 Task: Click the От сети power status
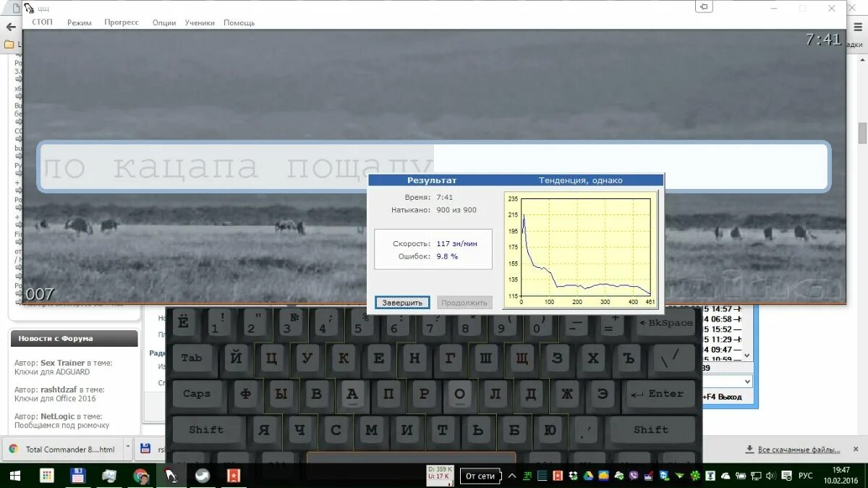(480, 476)
